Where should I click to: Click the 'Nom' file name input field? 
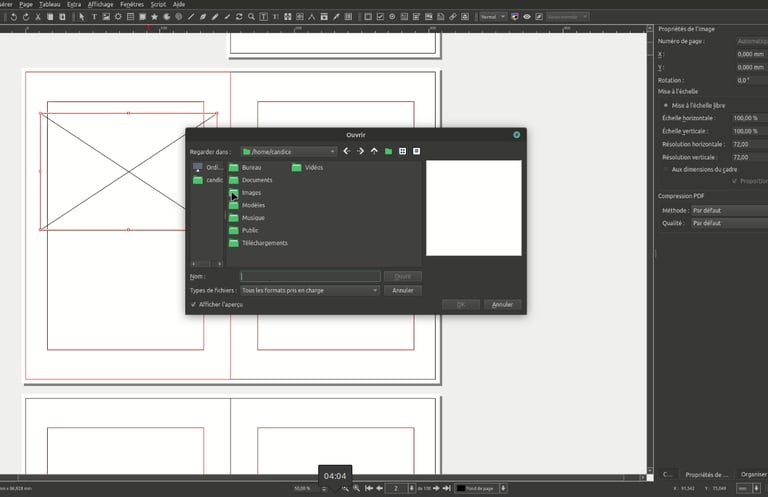tap(310, 276)
